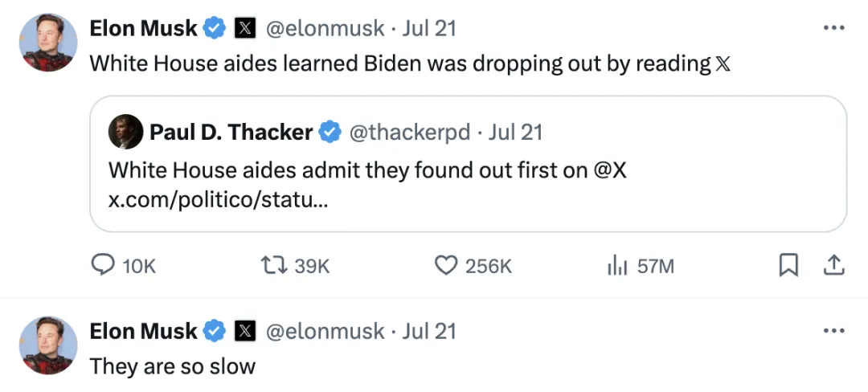Open Paul D. Thacker's profile name
Screen dimensions: 868x392
click(x=231, y=132)
